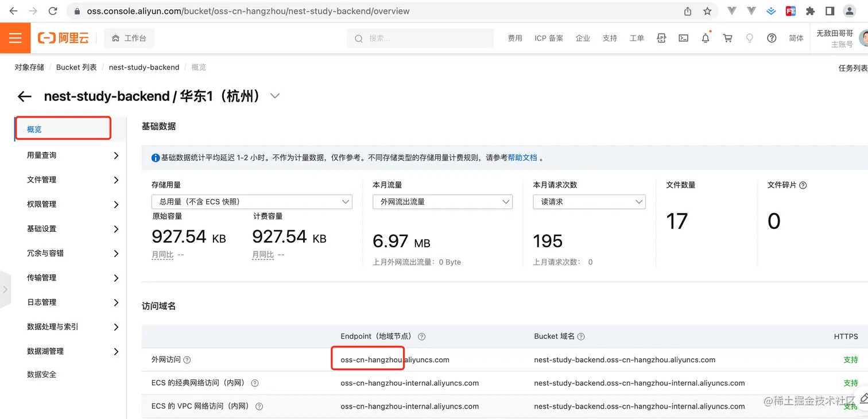The width and height of the screenshot is (868, 419).
Task: Click the browser address bar URL
Action: [x=249, y=11]
